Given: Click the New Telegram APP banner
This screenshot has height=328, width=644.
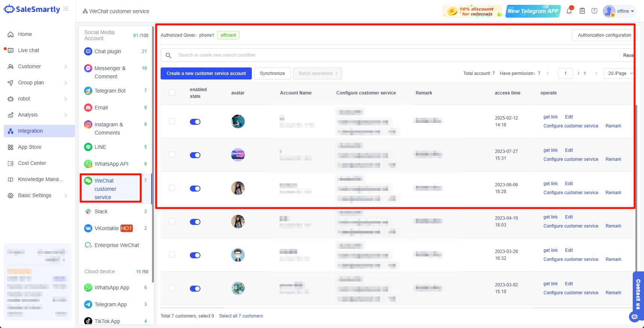Looking at the screenshot, I should tap(533, 11).
